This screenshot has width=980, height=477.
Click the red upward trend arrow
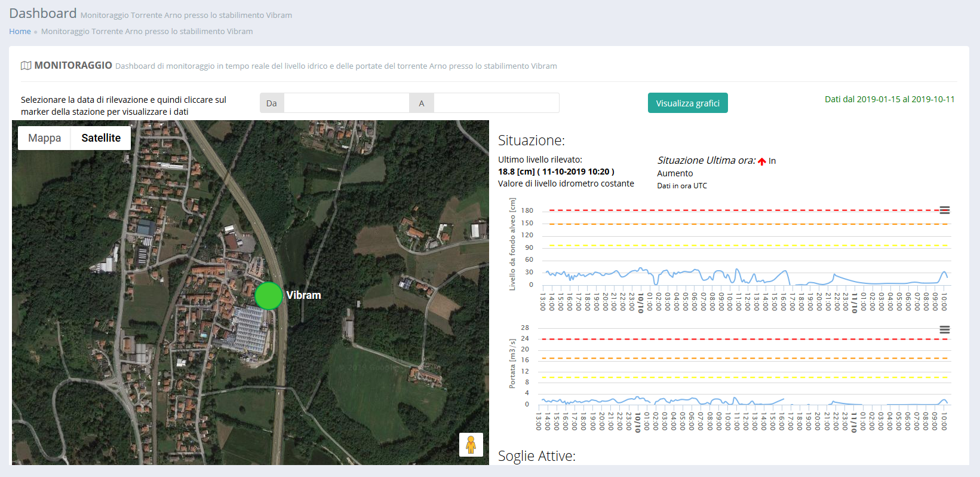(762, 161)
